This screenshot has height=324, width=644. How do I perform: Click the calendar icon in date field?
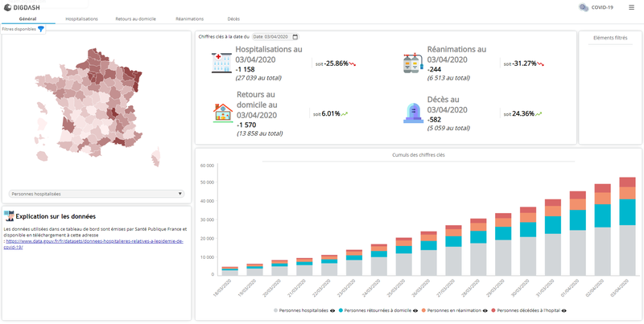coord(295,37)
